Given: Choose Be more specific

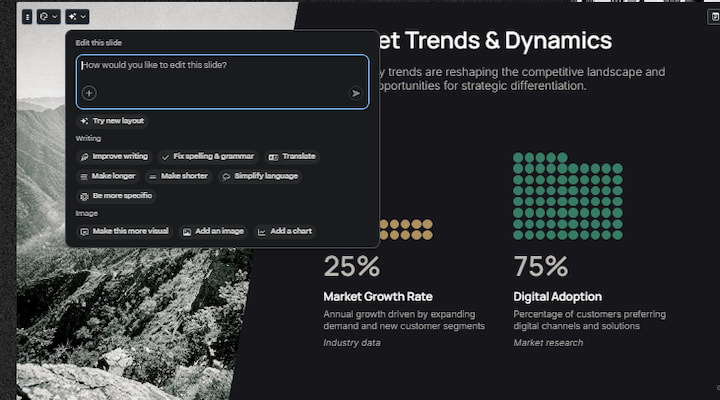Looking at the screenshot, I should click(116, 196).
